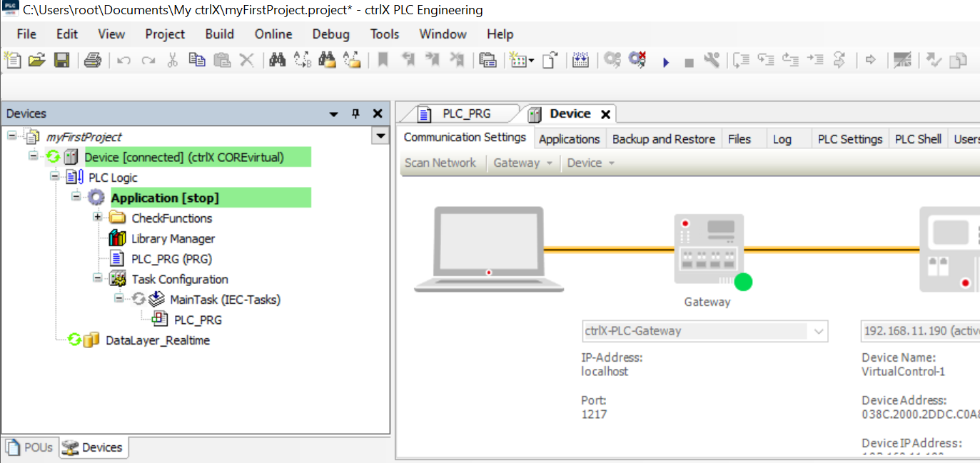This screenshot has width=980, height=463.
Task: Open the Project menu
Action: point(165,34)
